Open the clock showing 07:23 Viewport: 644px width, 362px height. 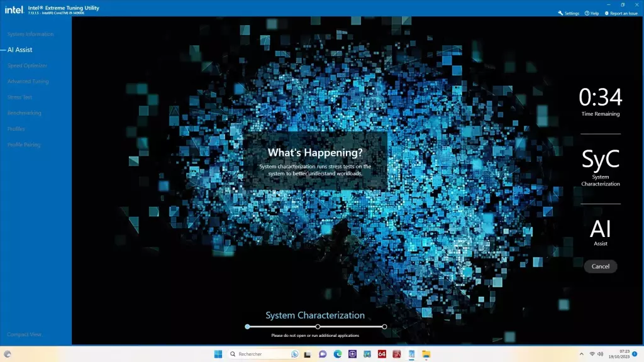click(x=619, y=354)
